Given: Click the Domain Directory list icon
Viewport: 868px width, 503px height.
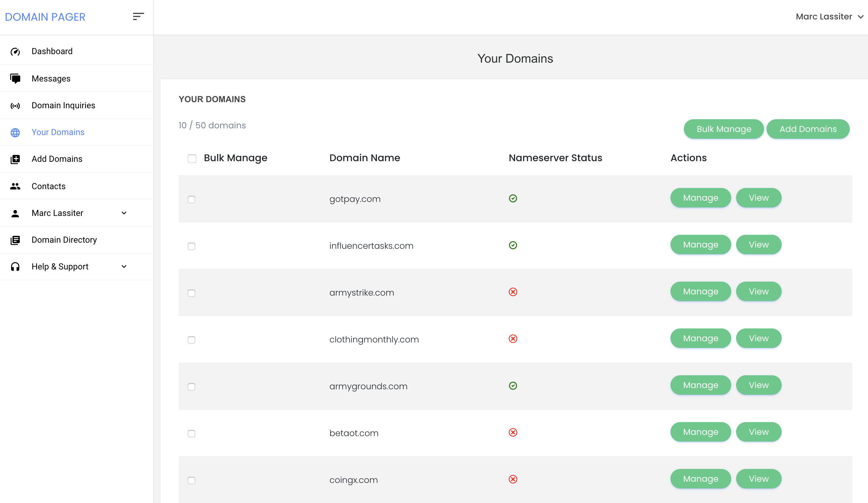Looking at the screenshot, I should click(15, 240).
